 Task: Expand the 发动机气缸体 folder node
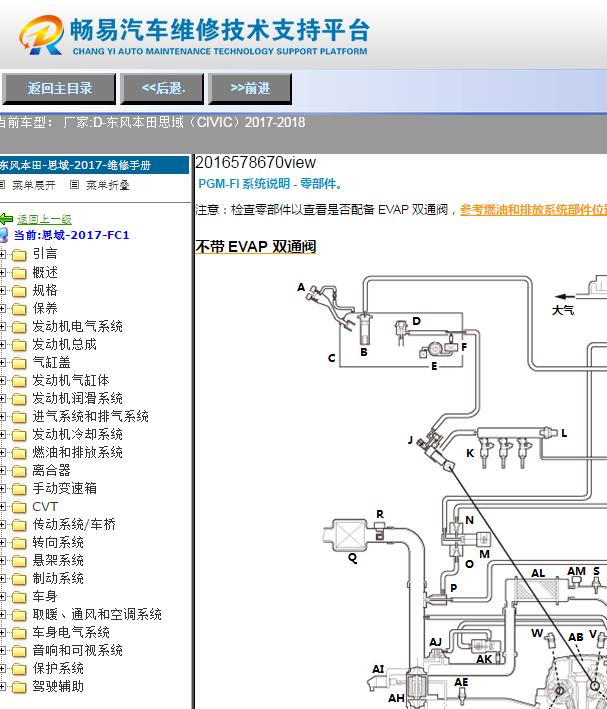tap(3, 381)
